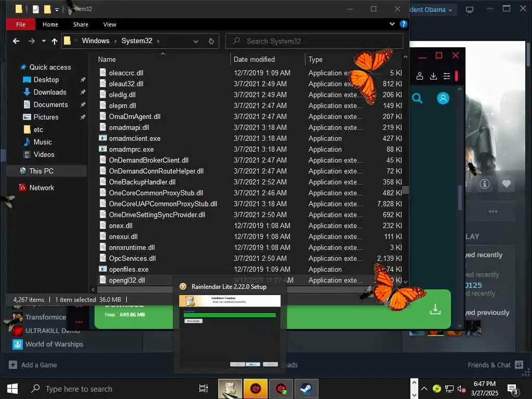Click the magnifier search icon in side window

pyautogui.click(x=417, y=98)
